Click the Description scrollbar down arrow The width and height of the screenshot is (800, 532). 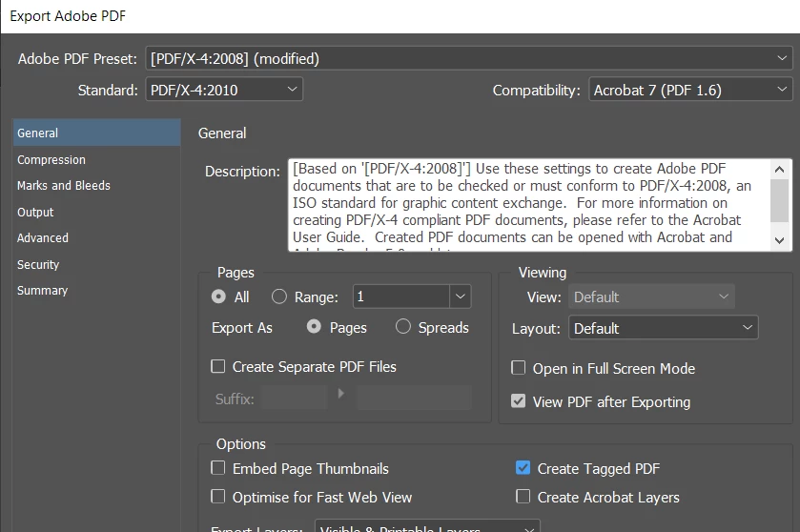point(780,239)
